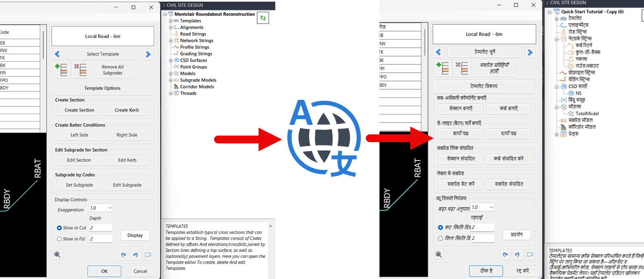644x279 pixels.
Task: Click the रद्द करें button
Action: (x=522, y=271)
